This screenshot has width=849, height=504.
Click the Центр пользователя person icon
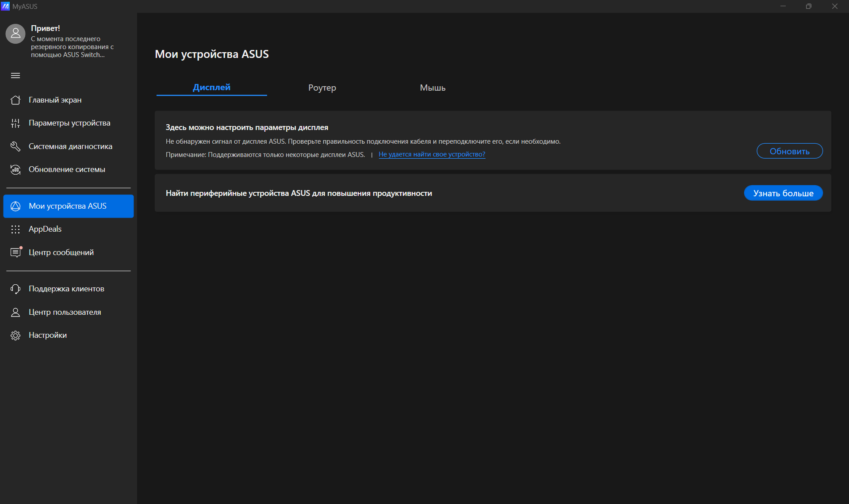pyautogui.click(x=15, y=312)
